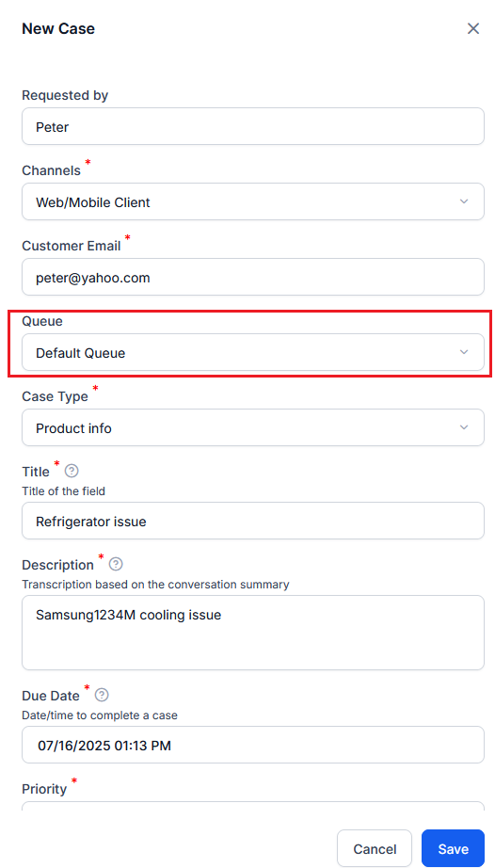Click the Description help question-mark icon

(x=116, y=564)
